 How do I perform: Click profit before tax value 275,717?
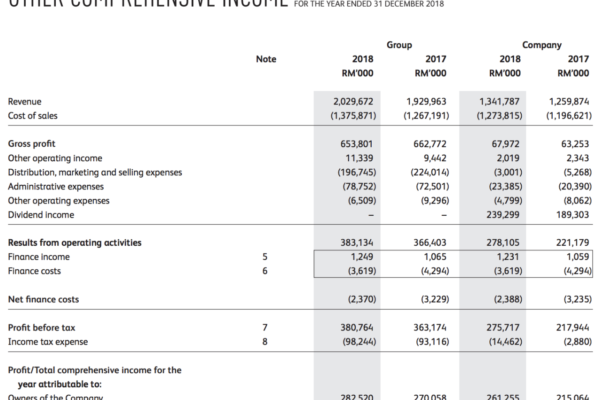point(503,328)
